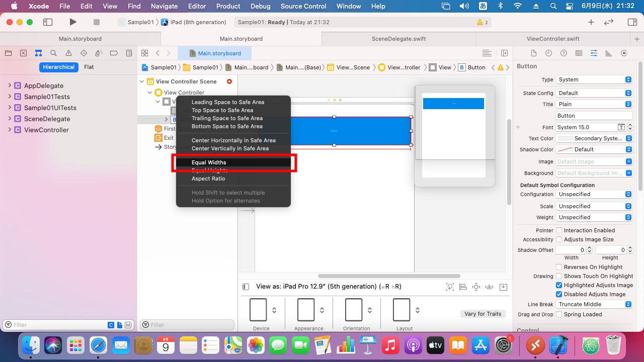Image resolution: width=644 pixels, height=362 pixels.
Task: Toggle the left navigator sidebar icon
Action: pyautogui.click(x=48, y=22)
